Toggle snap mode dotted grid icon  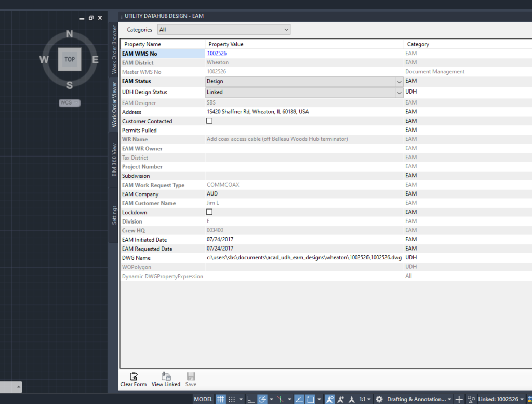pyautogui.click(x=232, y=399)
